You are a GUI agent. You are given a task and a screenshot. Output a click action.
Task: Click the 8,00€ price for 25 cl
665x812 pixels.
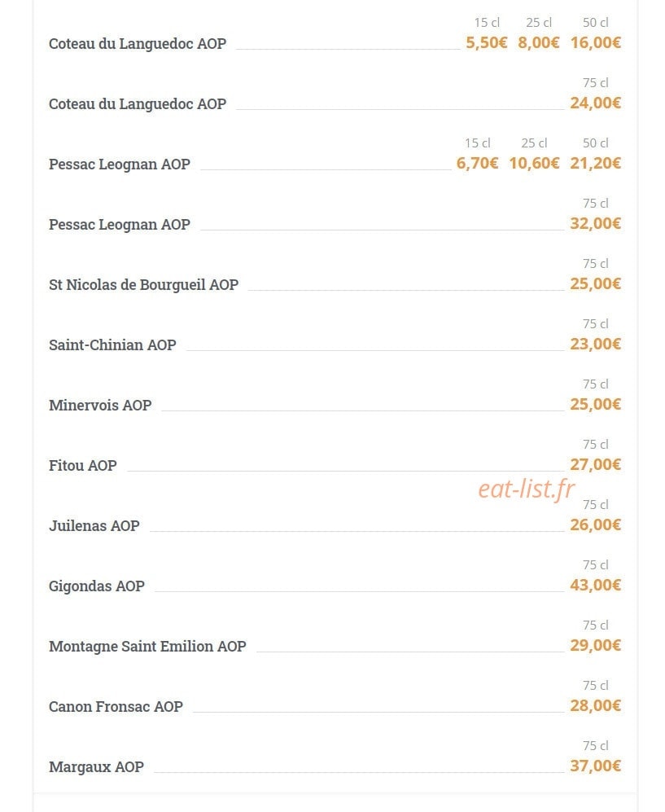(x=539, y=43)
